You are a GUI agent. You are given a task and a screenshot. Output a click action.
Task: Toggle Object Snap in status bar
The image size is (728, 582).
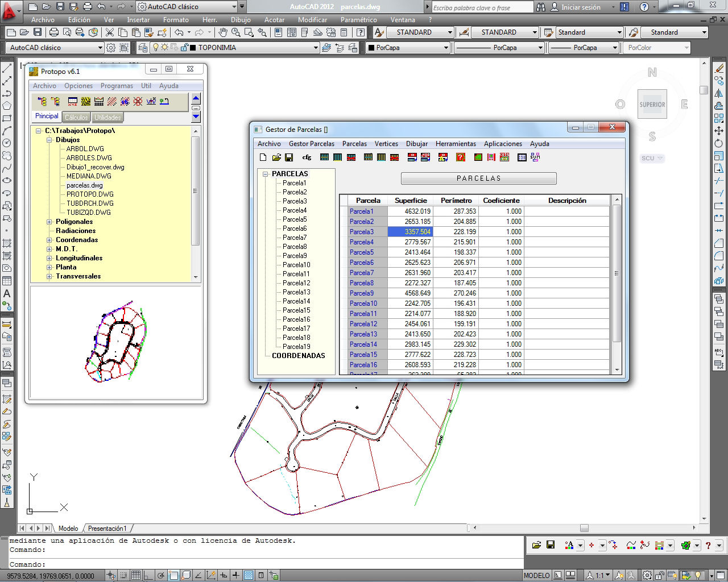click(x=174, y=575)
